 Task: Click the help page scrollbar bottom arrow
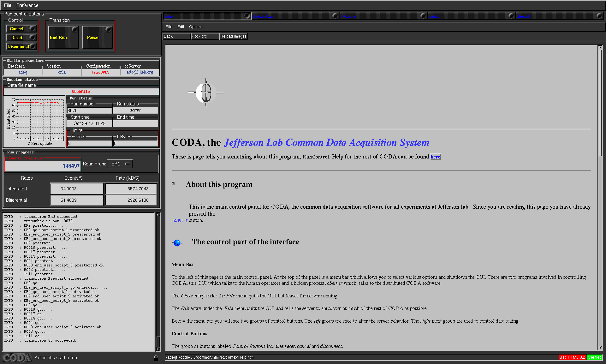pos(600,348)
